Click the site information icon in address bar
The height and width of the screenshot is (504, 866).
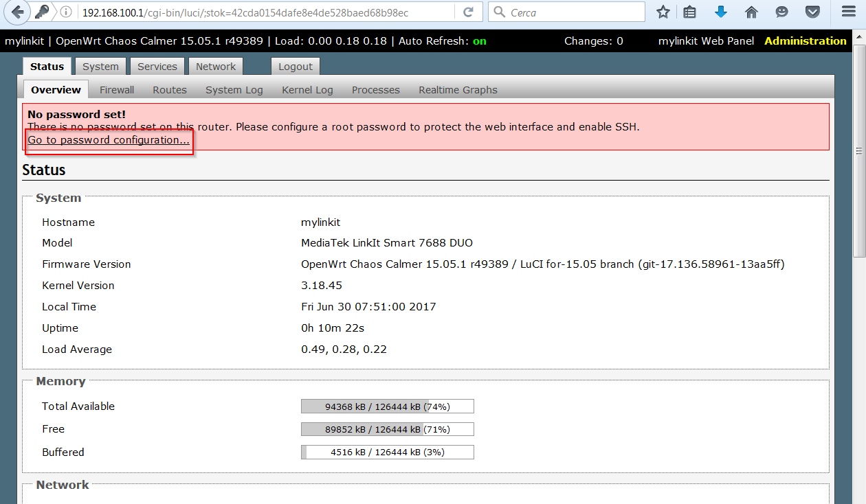(65, 12)
